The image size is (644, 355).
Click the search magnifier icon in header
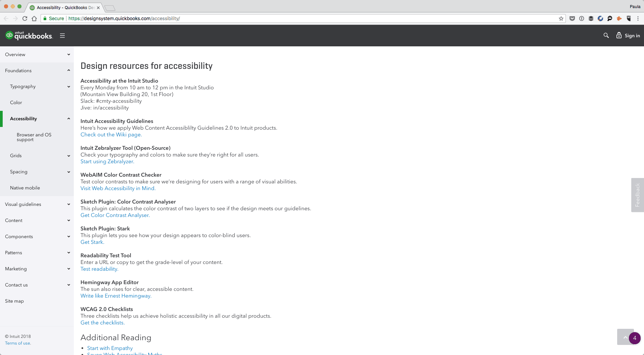[606, 35]
